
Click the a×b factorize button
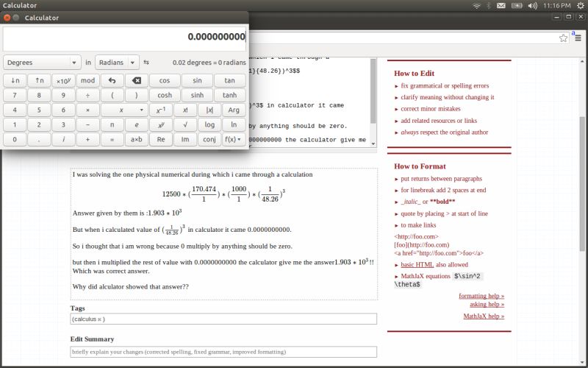[x=137, y=139]
